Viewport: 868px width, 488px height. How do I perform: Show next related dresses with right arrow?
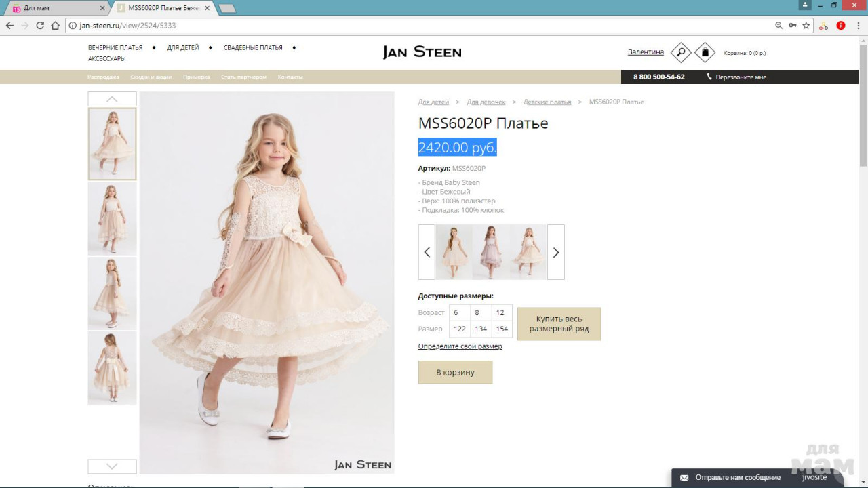(x=555, y=252)
